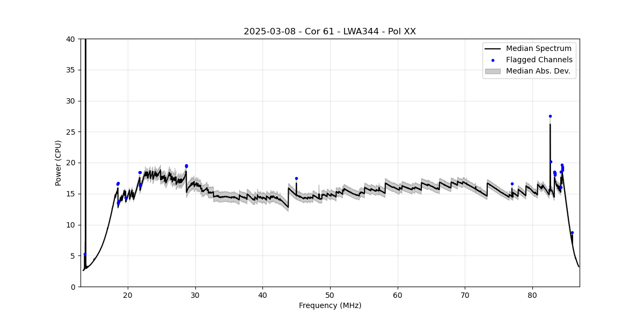Click the flagged point near 28.7 MHz peak
644x322 pixels.
tap(186, 166)
